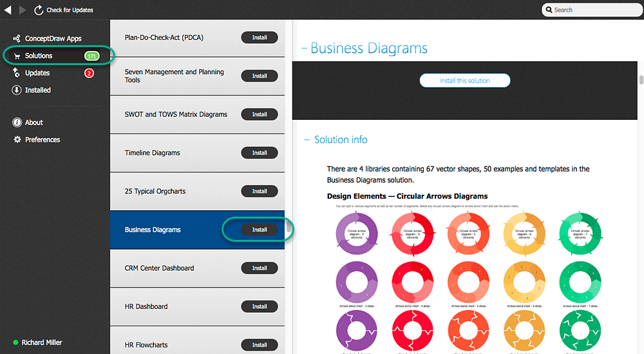Click the forward navigation arrow
The height and width of the screenshot is (354, 644).
pyautogui.click(x=23, y=10)
